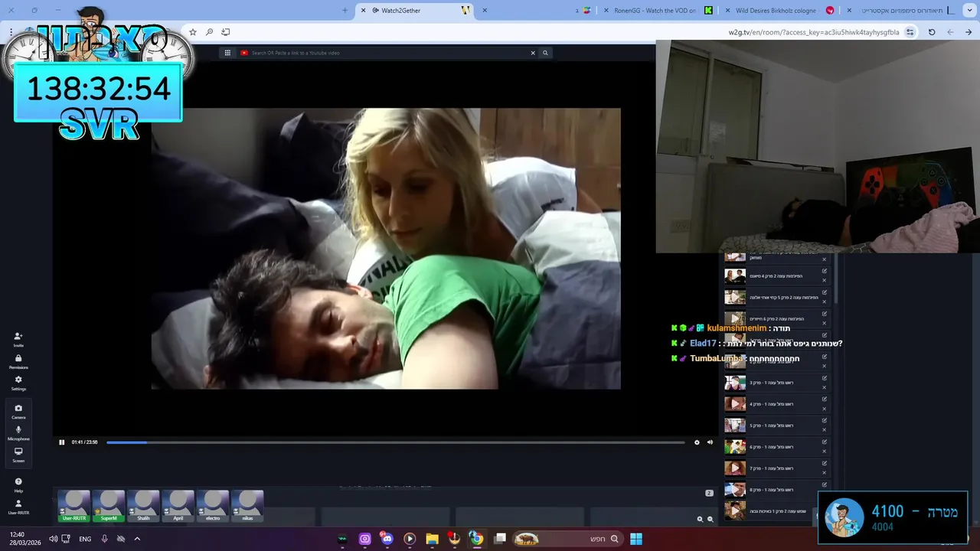Screen dimensions: 980x551
Task: Edit the playlist item 'פרק 4 סיאנס'
Action: click(825, 271)
